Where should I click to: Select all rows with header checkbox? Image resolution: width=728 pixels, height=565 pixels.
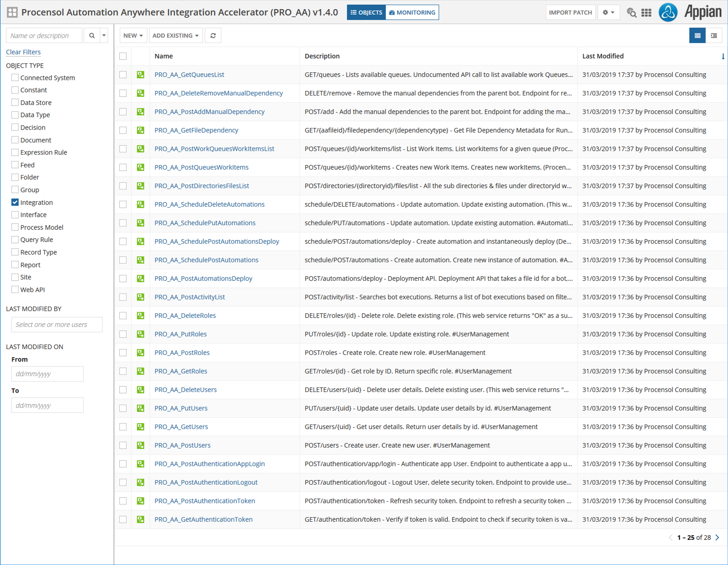(123, 56)
